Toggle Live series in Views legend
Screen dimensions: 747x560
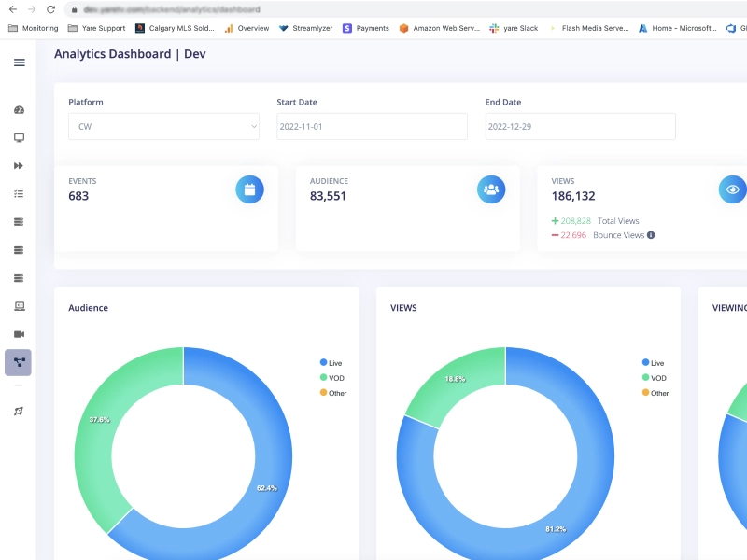[x=653, y=363]
